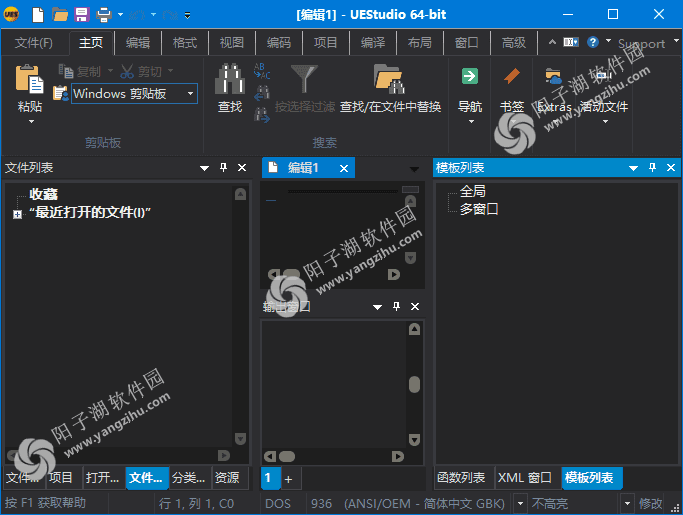The width and height of the screenshot is (683, 515).
Task: Select 多窗口 in the template list
Action: (479, 209)
